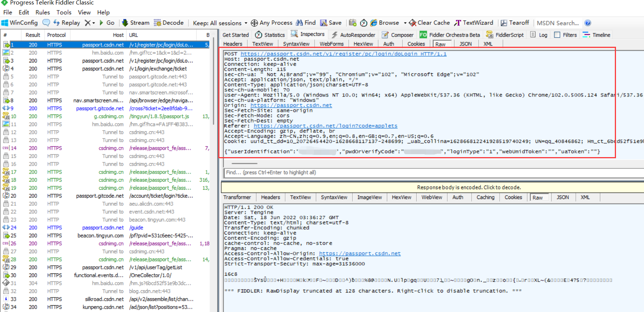Select session 10 passport.js script row
The height and width of the screenshot is (312, 644).
[x=106, y=116]
